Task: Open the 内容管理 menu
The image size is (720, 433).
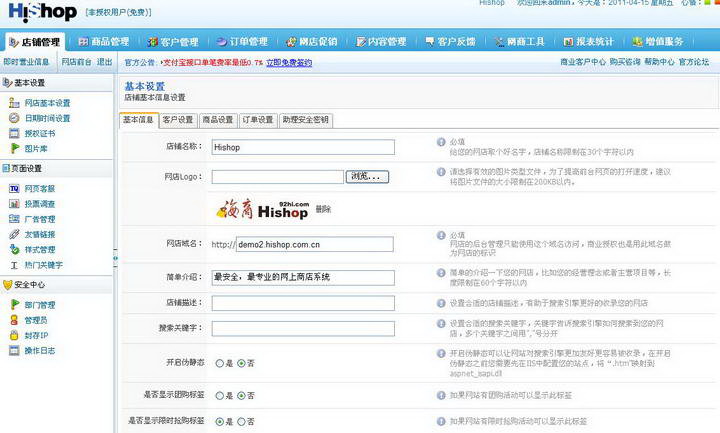Action: 381,42
